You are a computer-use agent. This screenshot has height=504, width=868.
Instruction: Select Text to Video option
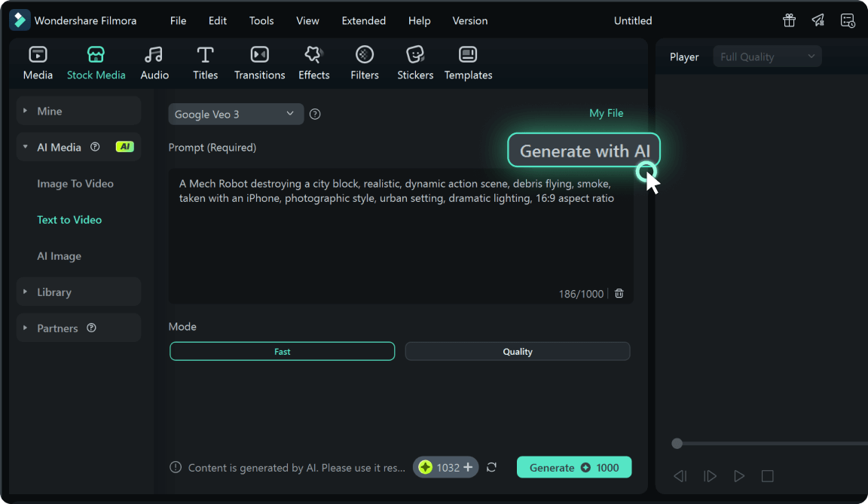pos(69,220)
